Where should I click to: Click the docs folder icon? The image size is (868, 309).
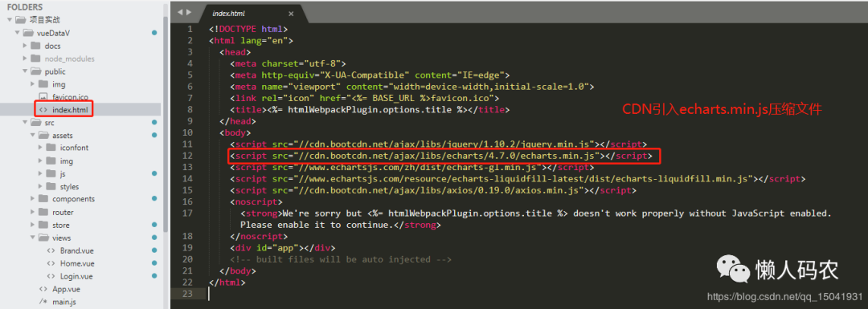pyautogui.click(x=35, y=45)
